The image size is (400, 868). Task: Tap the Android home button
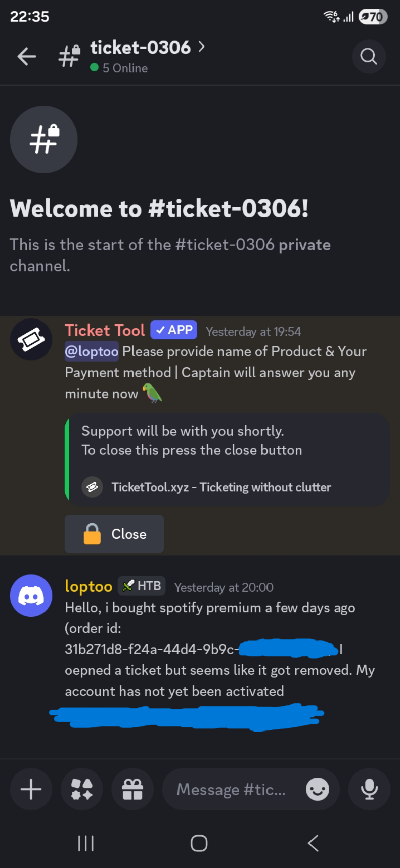click(x=199, y=843)
